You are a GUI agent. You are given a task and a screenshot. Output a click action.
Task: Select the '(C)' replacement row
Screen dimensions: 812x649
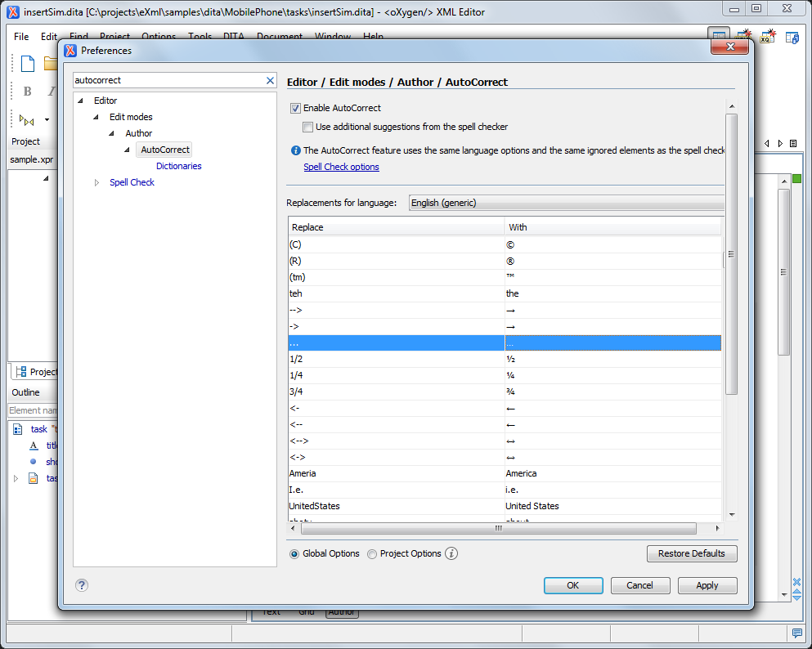505,244
